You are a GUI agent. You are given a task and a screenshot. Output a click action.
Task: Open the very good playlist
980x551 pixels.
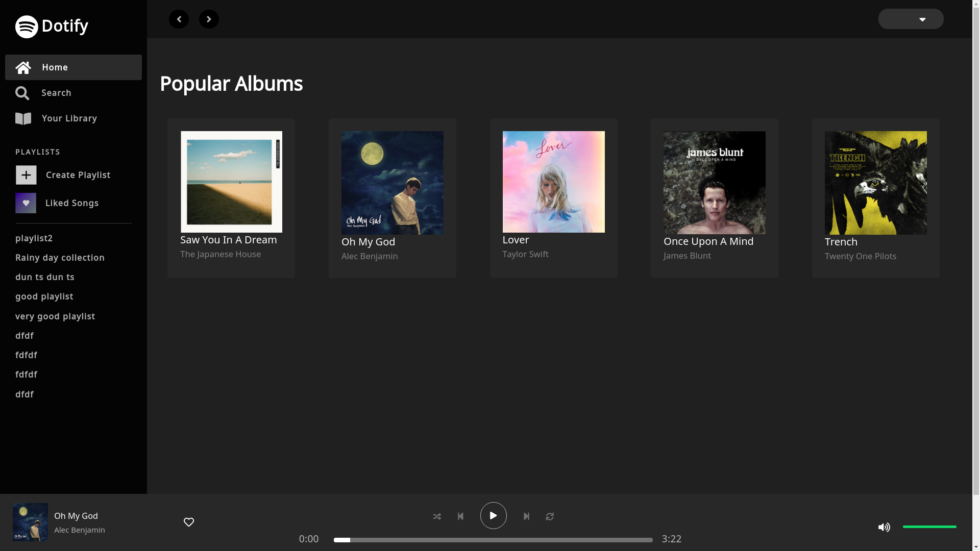55,316
